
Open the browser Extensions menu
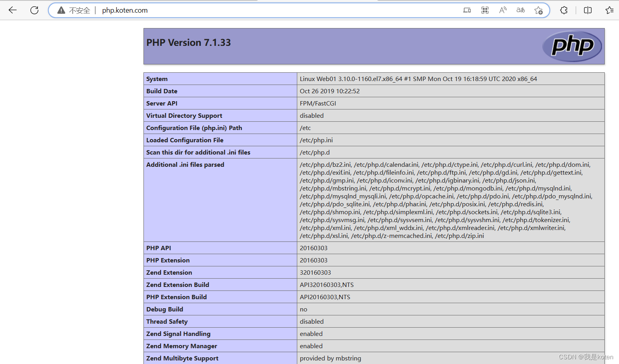564,10
